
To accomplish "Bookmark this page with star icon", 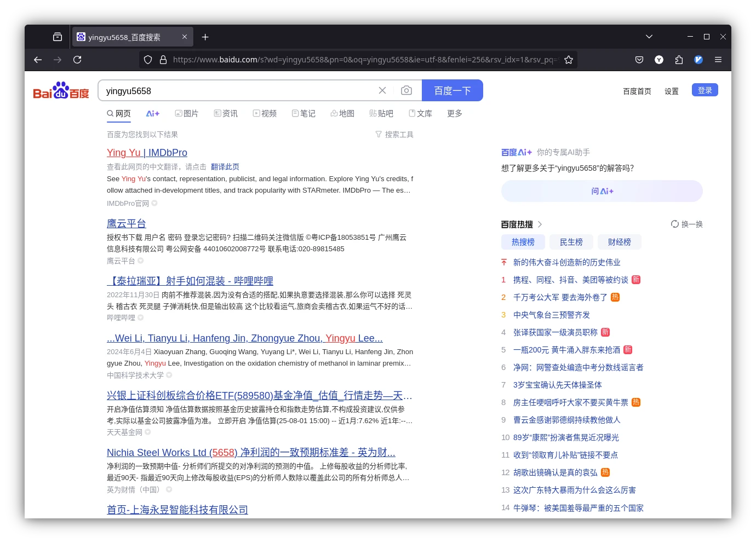I will 569,60.
